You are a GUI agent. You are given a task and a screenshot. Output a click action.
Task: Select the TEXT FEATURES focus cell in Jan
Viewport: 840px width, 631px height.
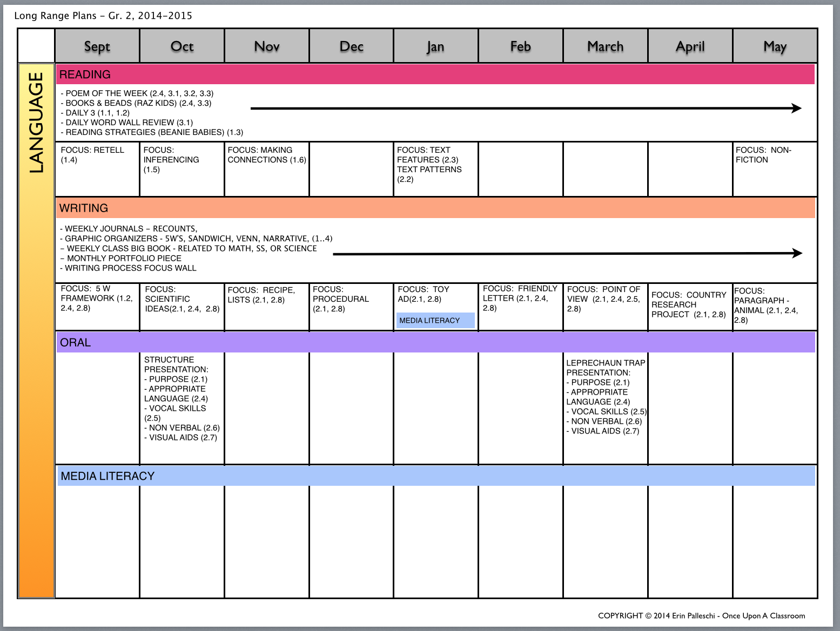(x=436, y=169)
